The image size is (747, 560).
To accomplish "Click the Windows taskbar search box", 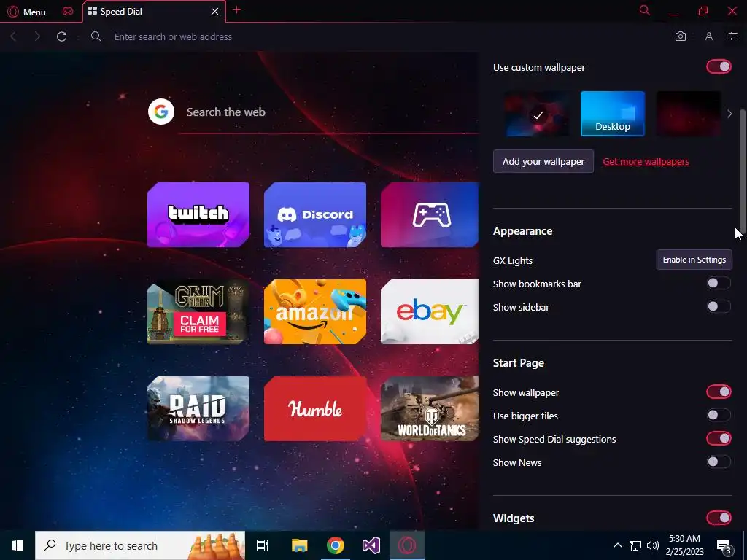I will coord(140,545).
